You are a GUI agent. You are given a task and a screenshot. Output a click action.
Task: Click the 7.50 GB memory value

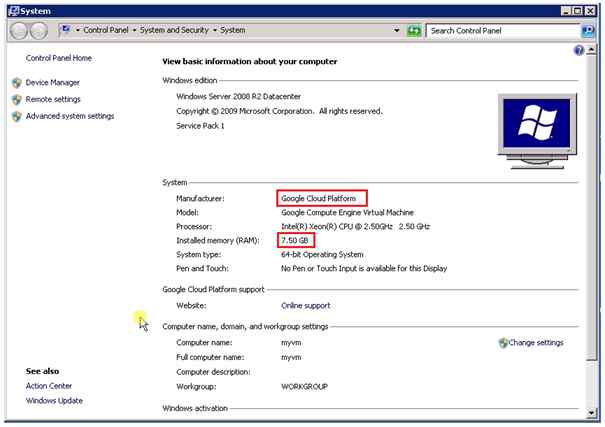click(x=295, y=240)
